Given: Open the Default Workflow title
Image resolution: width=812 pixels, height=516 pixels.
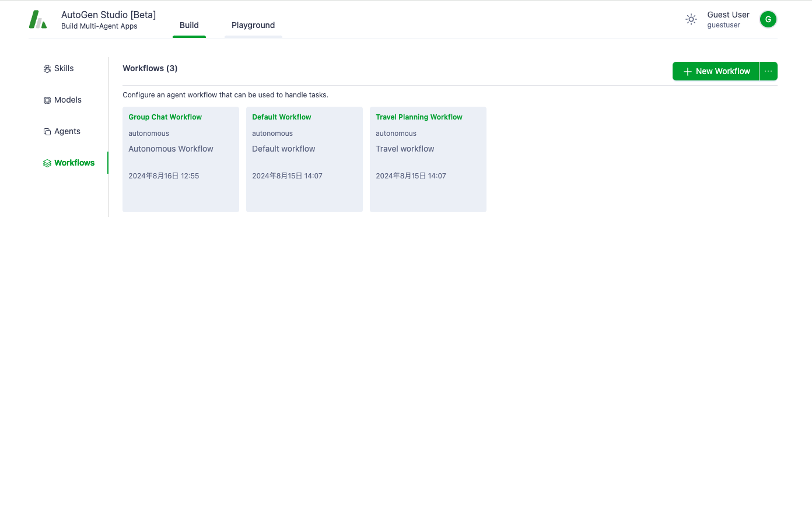Looking at the screenshot, I should (282, 117).
